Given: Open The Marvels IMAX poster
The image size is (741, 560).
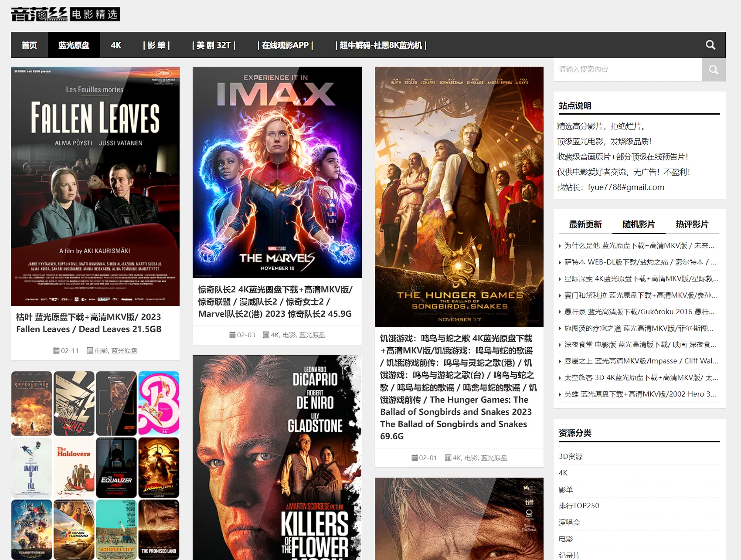Looking at the screenshot, I should coord(277,172).
